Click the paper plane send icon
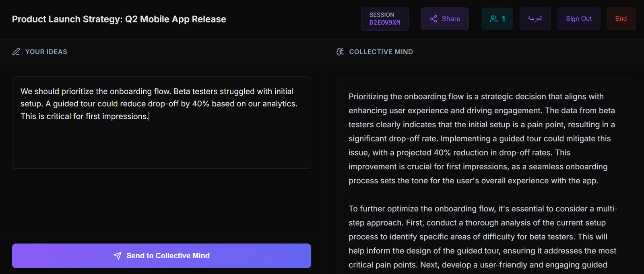This screenshot has width=644, height=274. point(118,256)
